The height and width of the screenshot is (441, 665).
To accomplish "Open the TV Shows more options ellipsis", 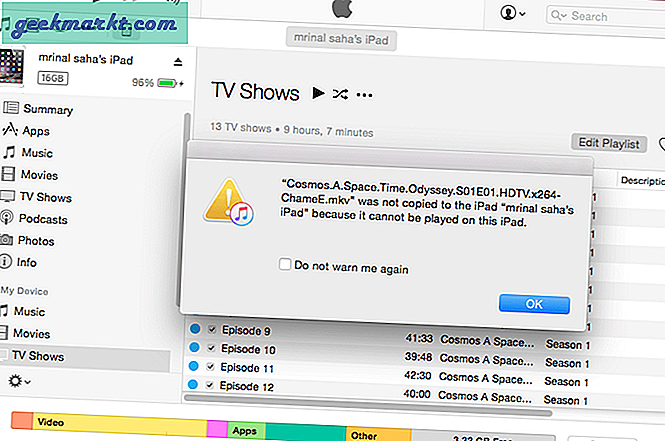I will click(x=364, y=94).
